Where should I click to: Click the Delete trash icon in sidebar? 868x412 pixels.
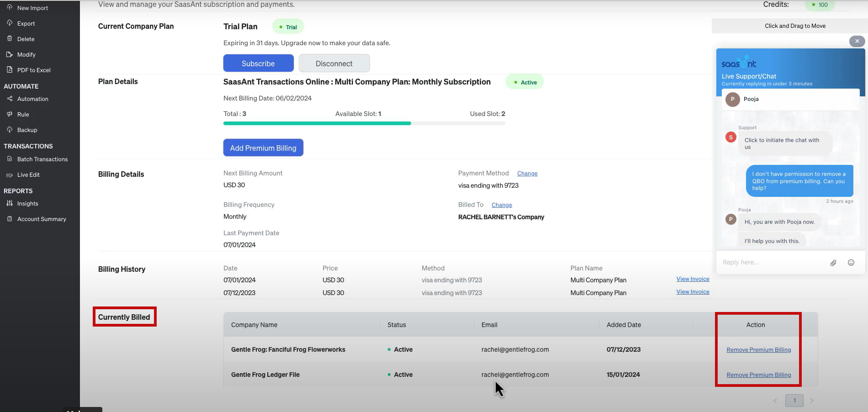pyautogui.click(x=10, y=38)
